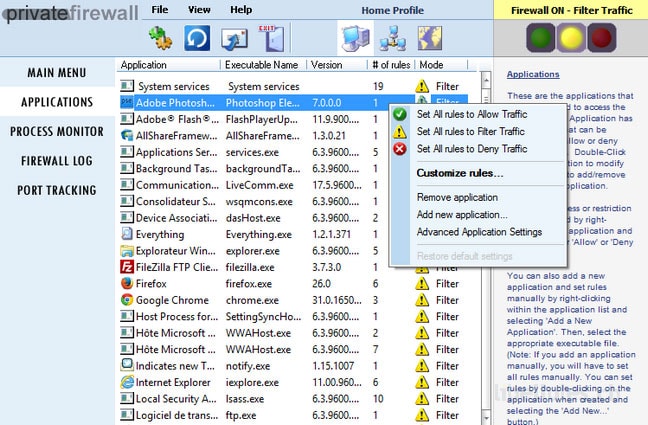Set firewall to yellow filter light
The height and width of the screenshot is (425, 648).
coord(571,38)
